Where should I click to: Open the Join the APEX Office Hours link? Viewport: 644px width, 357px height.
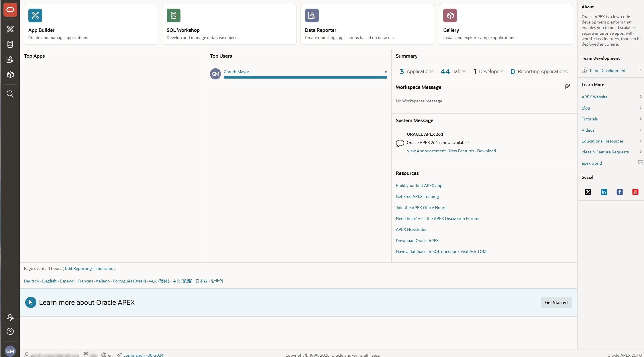pos(421,208)
